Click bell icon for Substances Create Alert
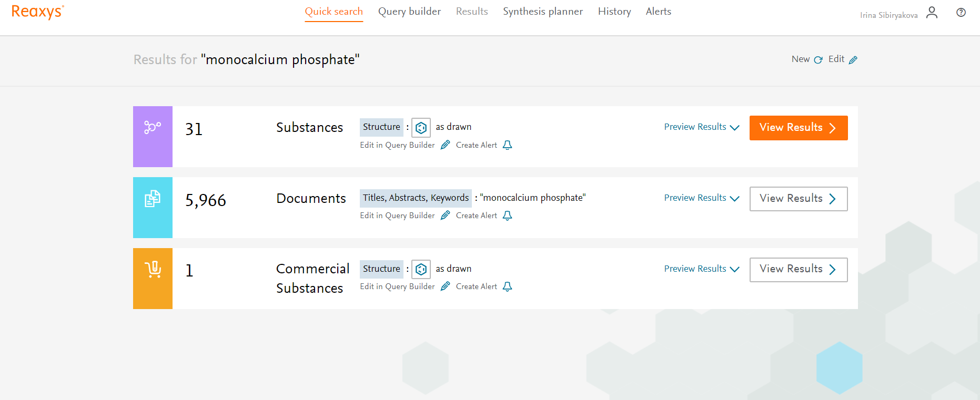This screenshot has height=400, width=980. click(507, 145)
